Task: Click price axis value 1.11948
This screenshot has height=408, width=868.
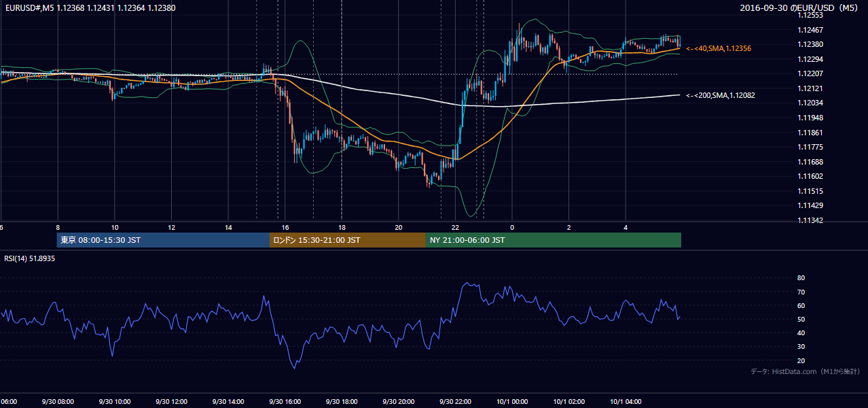Action: pyautogui.click(x=810, y=118)
